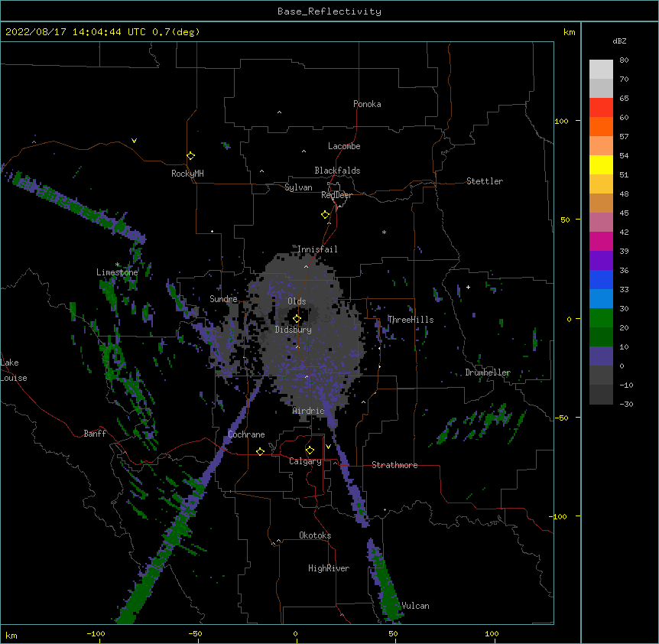The width and height of the screenshot is (659, 644).
Task: Click the RockyMH label
Action: click(187, 174)
